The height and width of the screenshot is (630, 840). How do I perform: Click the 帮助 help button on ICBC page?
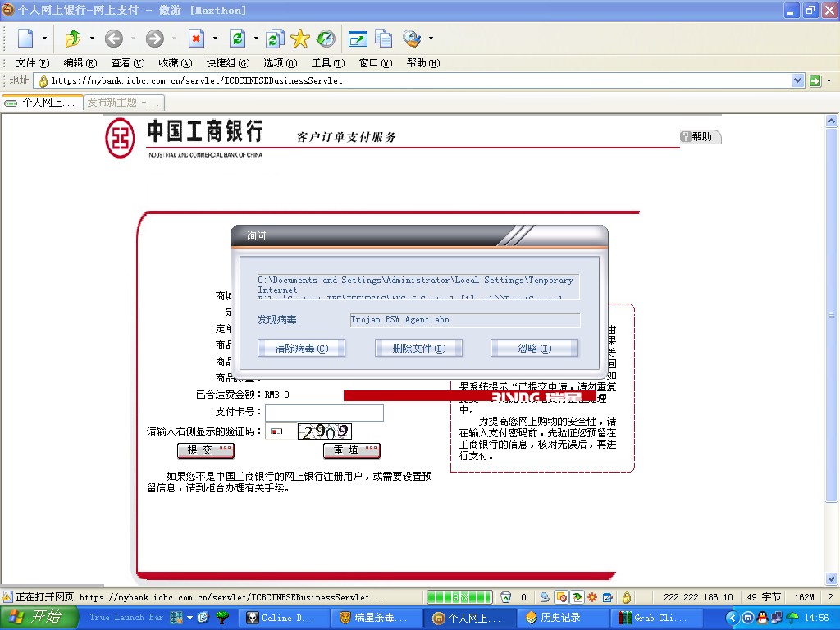(700, 137)
